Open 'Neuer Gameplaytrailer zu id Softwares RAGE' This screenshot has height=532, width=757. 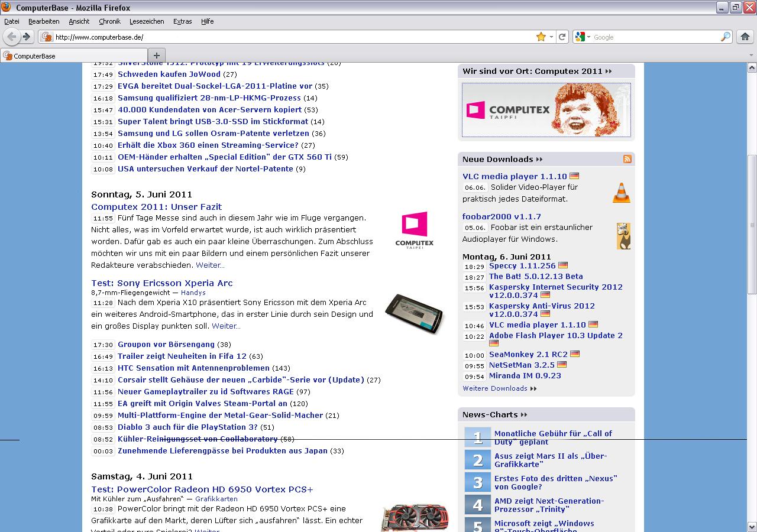[206, 392]
